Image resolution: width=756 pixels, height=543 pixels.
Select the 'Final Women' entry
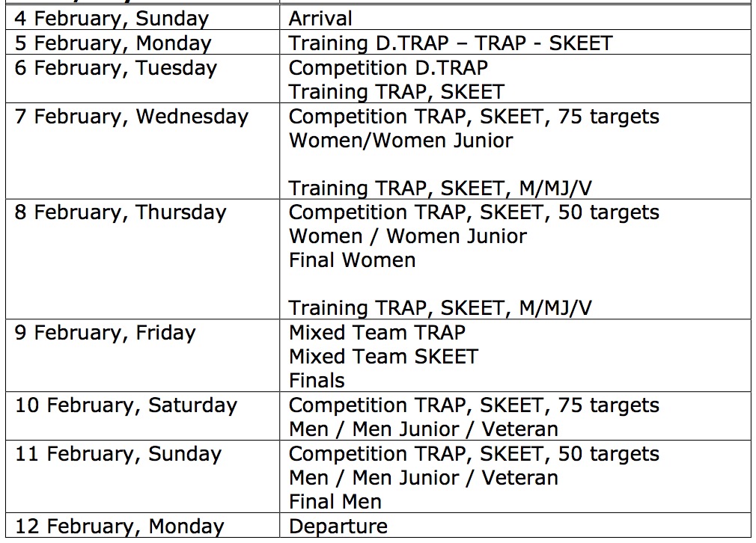352,260
